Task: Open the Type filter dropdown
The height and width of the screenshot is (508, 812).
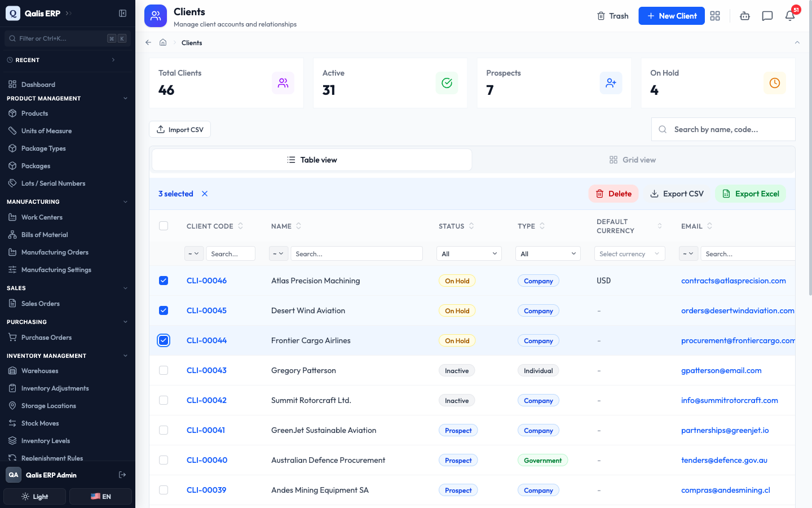Action: coord(548,253)
